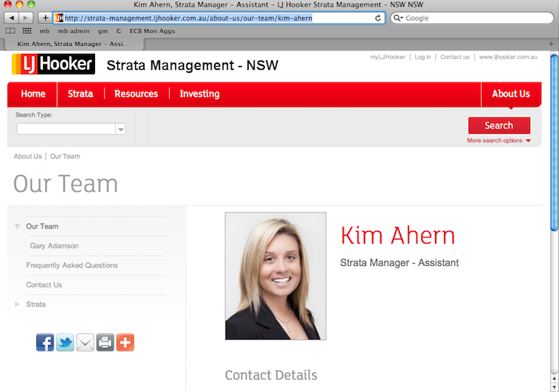Click Kim Ahern's profile photo
Viewport: 559px width, 392px height.
275,276
